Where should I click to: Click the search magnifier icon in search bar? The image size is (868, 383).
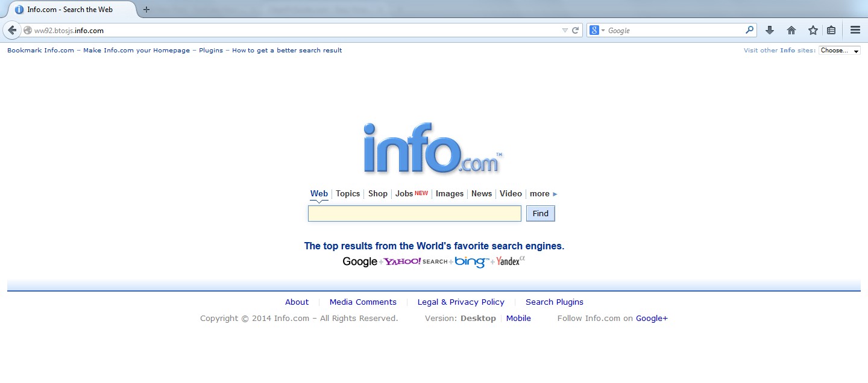click(x=749, y=30)
